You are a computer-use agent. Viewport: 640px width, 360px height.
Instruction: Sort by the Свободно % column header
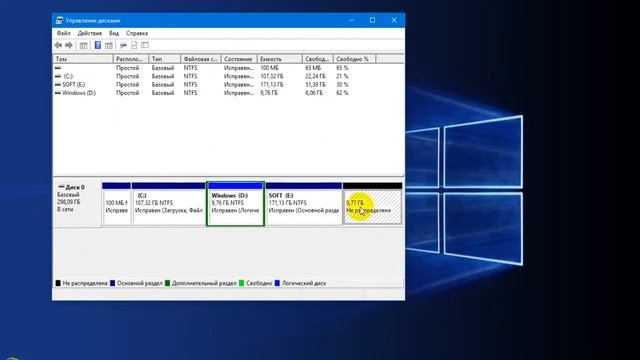tap(354, 59)
